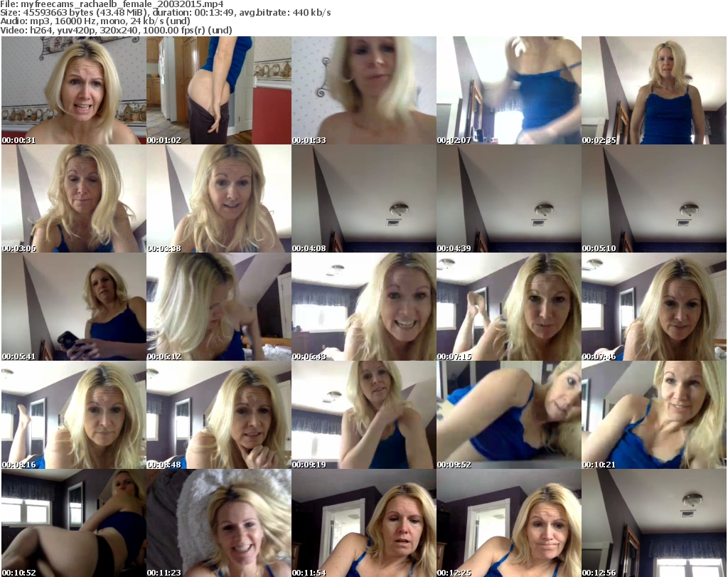Choose the ceiling frame at 00:05:10
The image size is (728, 577).
click(654, 198)
